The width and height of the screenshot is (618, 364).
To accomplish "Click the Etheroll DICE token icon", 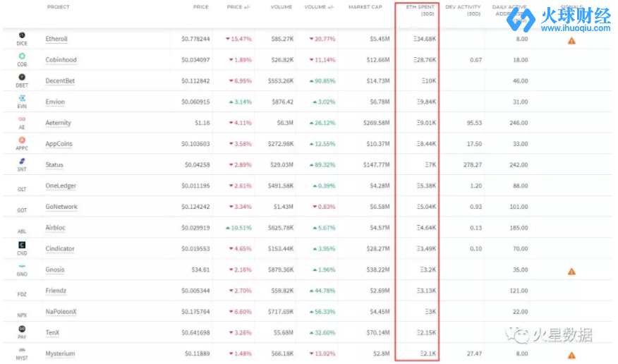I will [x=22, y=35].
